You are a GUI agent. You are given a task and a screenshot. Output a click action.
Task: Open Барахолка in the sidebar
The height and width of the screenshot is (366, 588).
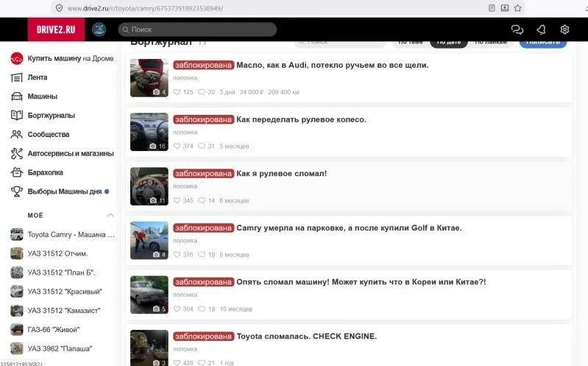tap(46, 172)
